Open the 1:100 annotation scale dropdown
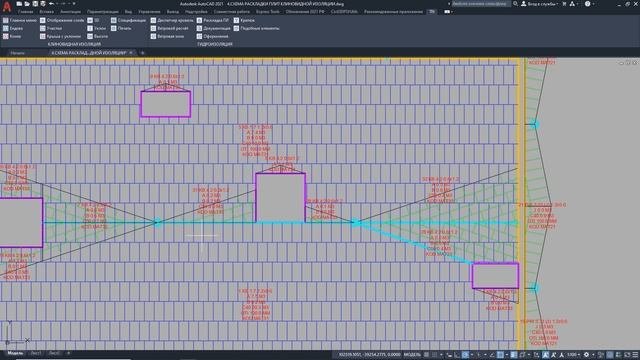Viewport: 640px width, 360px height. point(573,355)
